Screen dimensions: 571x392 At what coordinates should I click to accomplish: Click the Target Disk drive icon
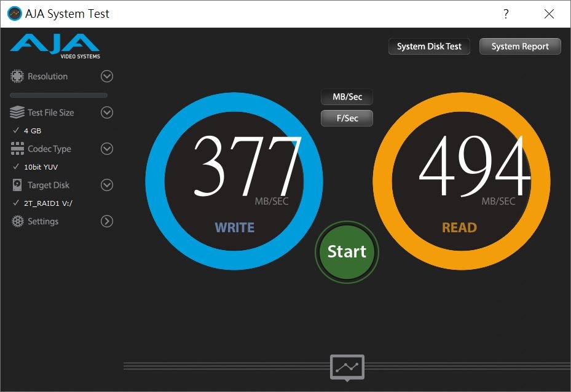[x=17, y=185]
